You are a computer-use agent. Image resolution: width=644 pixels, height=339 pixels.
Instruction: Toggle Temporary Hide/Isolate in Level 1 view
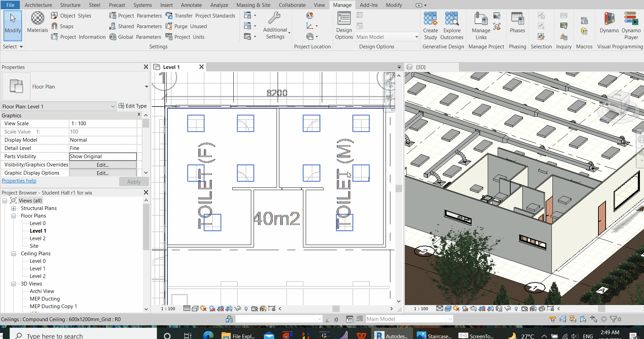point(238,308)
